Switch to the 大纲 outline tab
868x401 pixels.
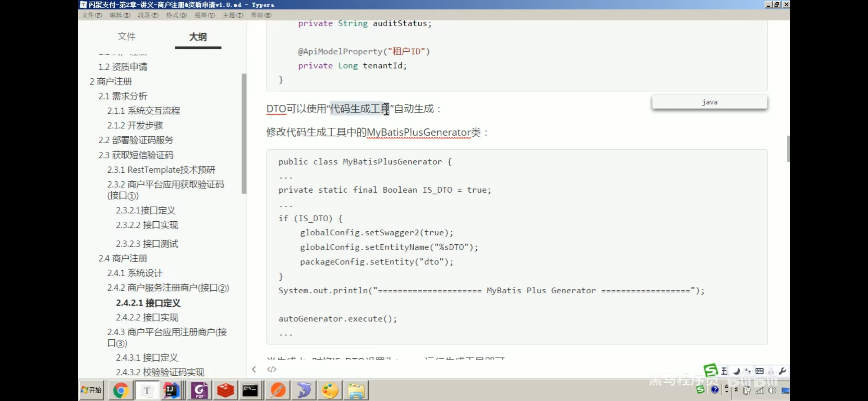198,37
